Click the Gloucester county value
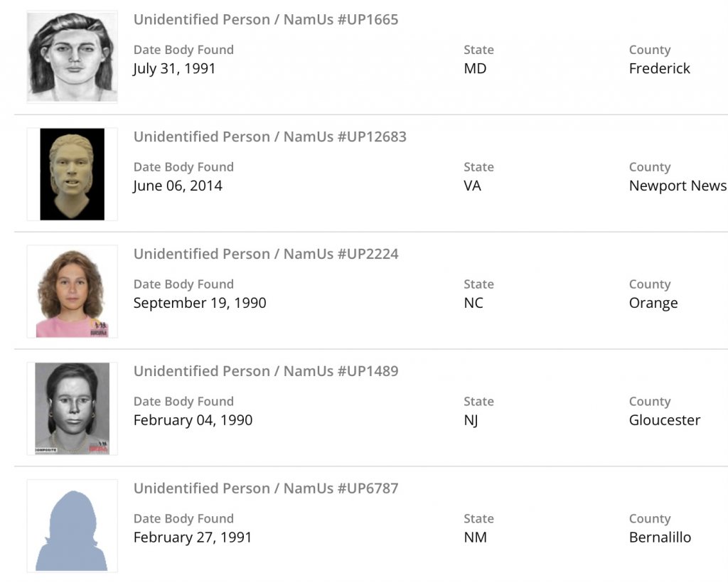 click(665, 421)
